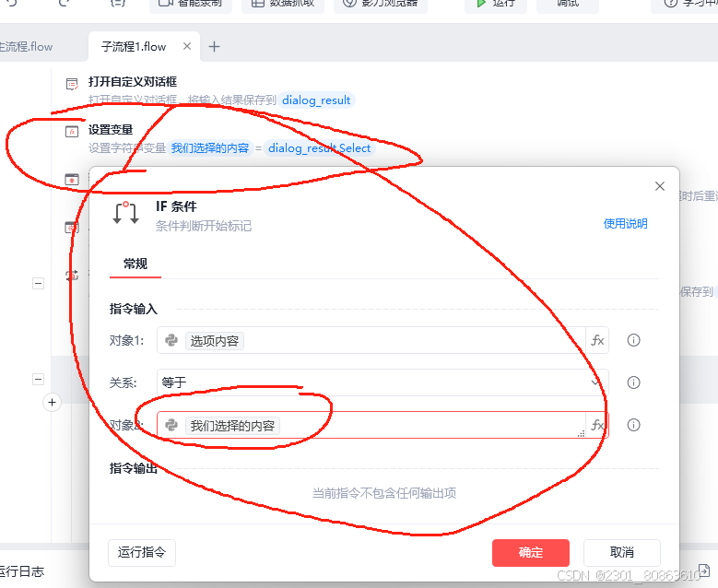
Task: Click the dialog_result.Select value chip
Action: click(x=320, y=148)
